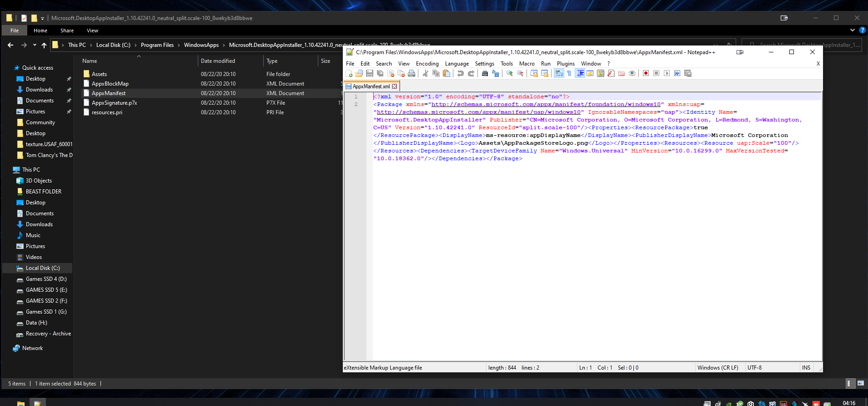Click the foundation/windows10 schema link
Image resolution: width=868 pixels, height=406 pixels.
(546, 104)
